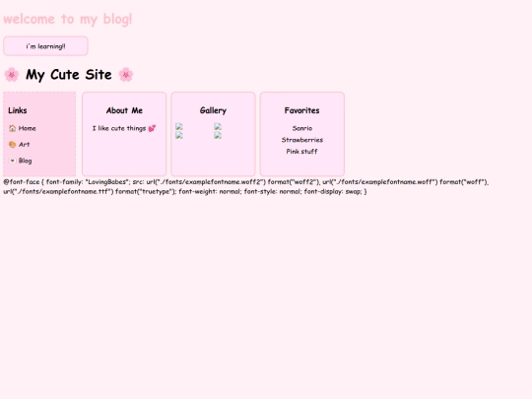Click the left cherry blossom before My Cute Site

tap(12, 74)
